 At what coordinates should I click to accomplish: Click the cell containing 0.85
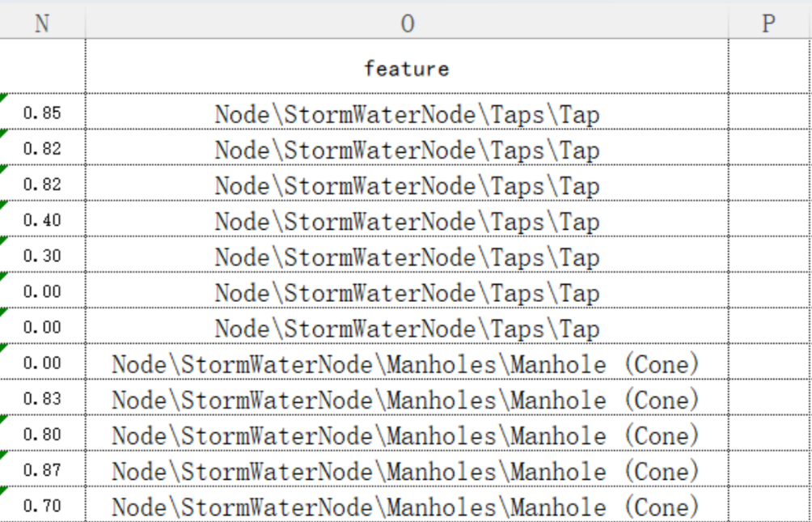pyautogui.click(x=42, y=114)
